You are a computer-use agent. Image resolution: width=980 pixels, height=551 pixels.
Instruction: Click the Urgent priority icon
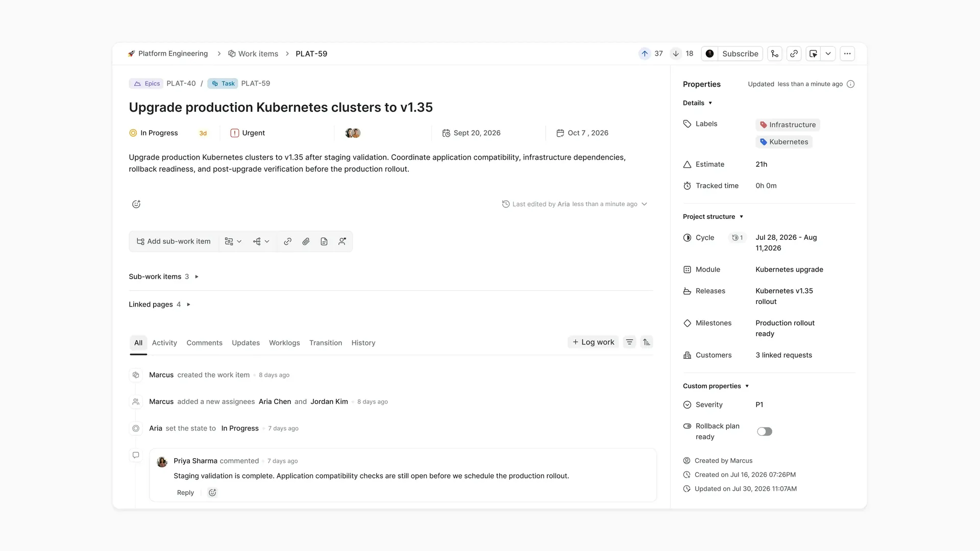[x=235, y=133]
